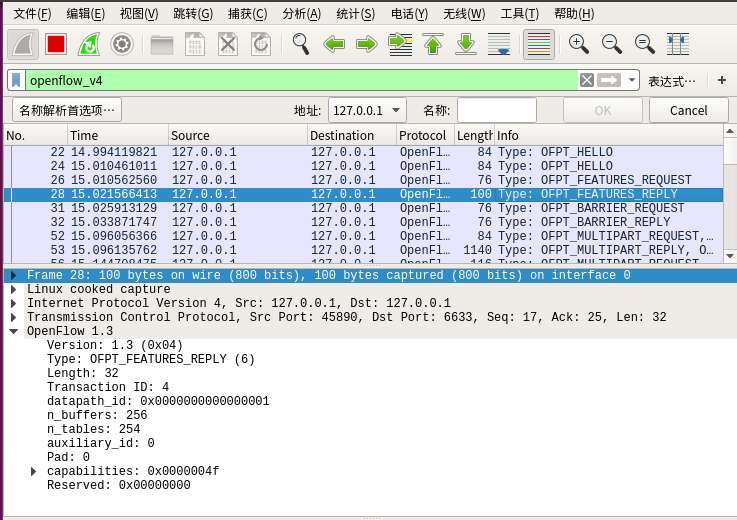The height and width of the screenshot is (520, 737).
Task: Click the 名称 name input field
Action: pos(497,110)
